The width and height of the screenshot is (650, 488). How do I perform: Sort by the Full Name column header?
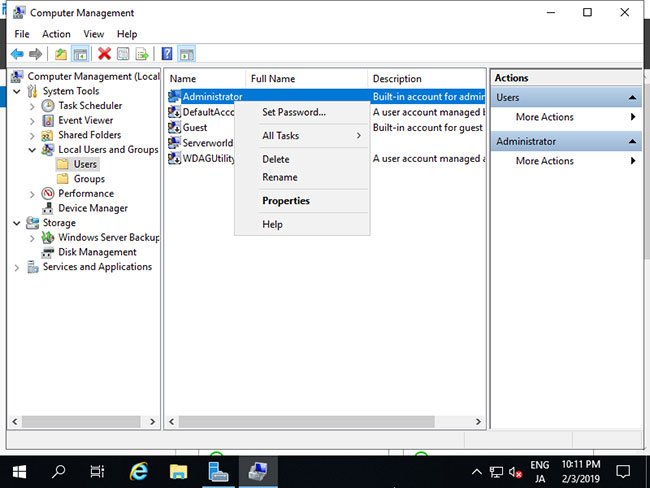(307, 79)
